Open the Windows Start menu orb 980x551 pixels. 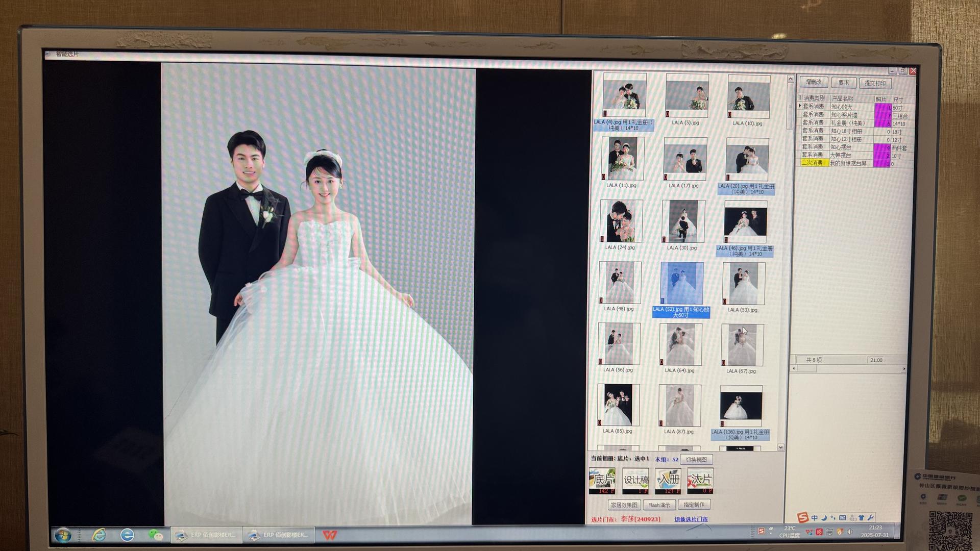(x=63, y=535)
